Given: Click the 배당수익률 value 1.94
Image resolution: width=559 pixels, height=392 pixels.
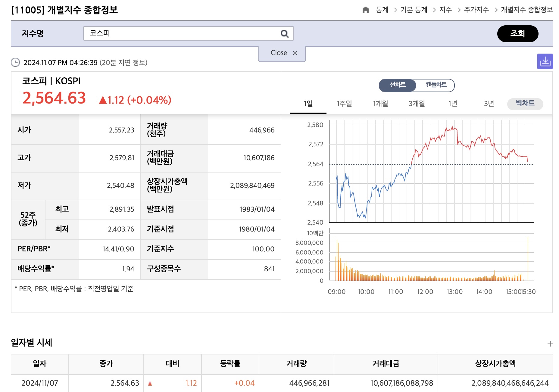Looking at the screenshot, I should click(128, 269).
